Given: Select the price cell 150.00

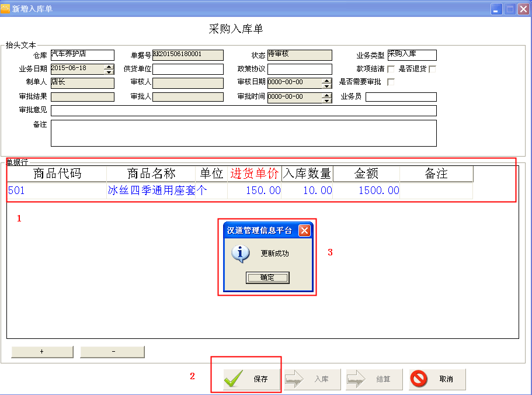Looking at the screenshot, I should [255, 190].
